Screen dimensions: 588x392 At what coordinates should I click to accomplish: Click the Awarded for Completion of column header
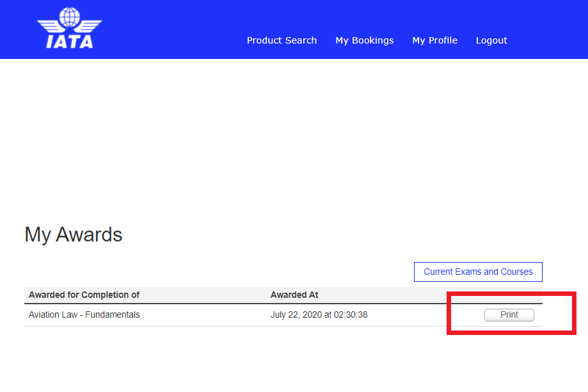click(84, 295)
